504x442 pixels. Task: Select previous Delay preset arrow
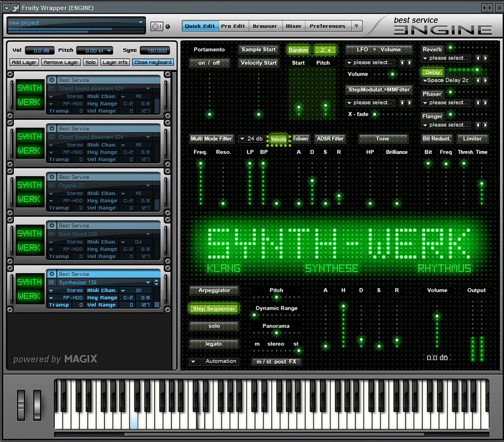tap(478, 80)
